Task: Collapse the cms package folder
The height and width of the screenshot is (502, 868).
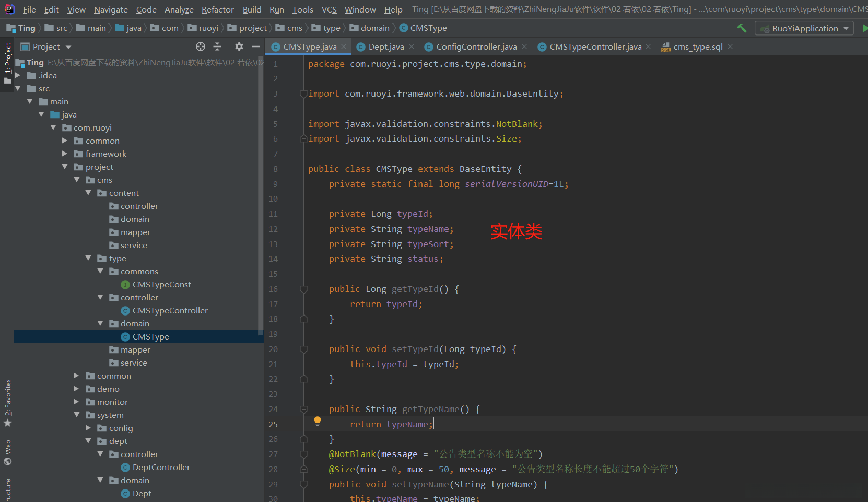Action: click(77, 180)
